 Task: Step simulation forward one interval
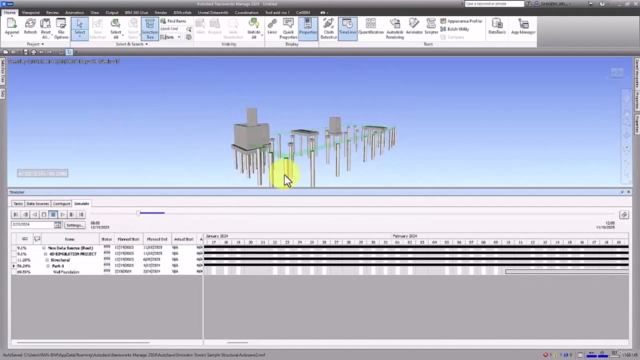72,214
